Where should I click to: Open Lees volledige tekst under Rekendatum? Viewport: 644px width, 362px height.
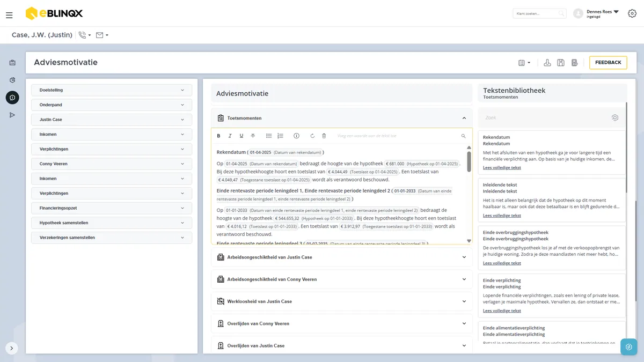502,168
